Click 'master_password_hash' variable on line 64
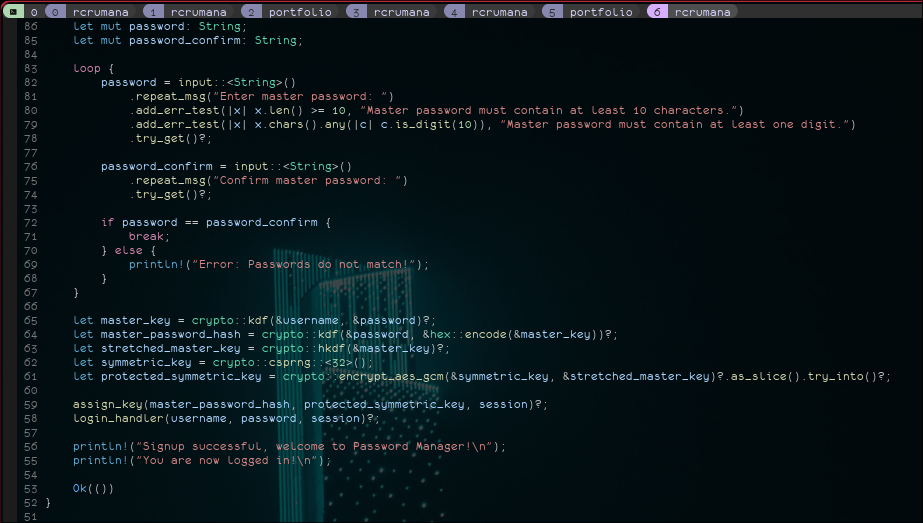 click(171, 335)
